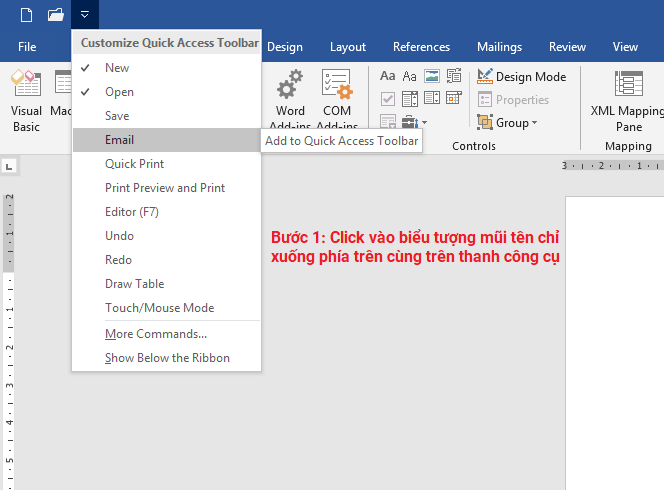
Task: Add Email to the Quick Access Toolbar
Action: [166, 140]
